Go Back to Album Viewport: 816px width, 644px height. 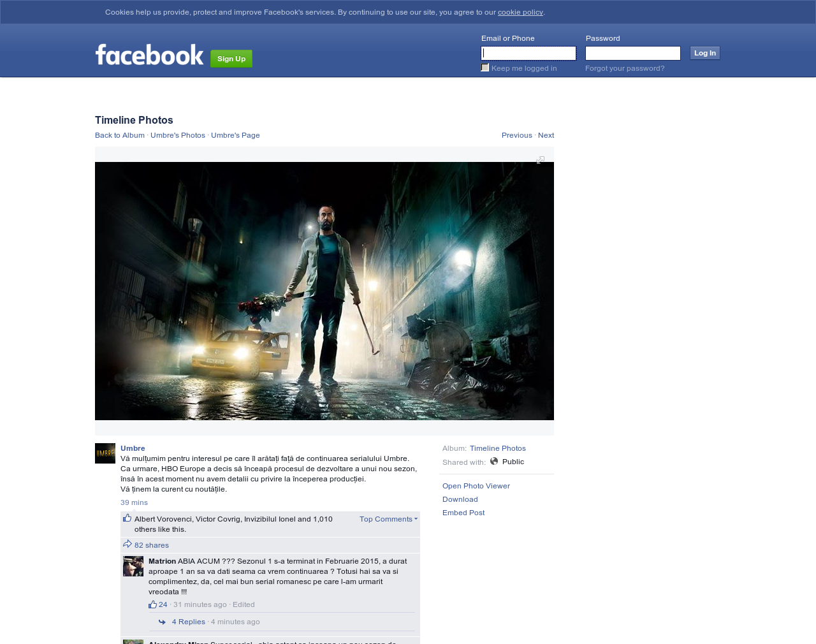coord(120,135)
